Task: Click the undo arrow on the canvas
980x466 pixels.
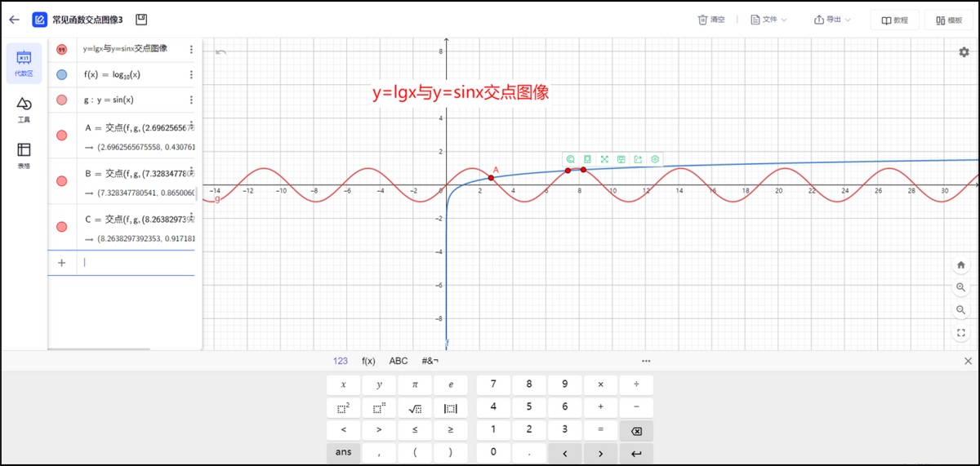Action: [220, 53]
